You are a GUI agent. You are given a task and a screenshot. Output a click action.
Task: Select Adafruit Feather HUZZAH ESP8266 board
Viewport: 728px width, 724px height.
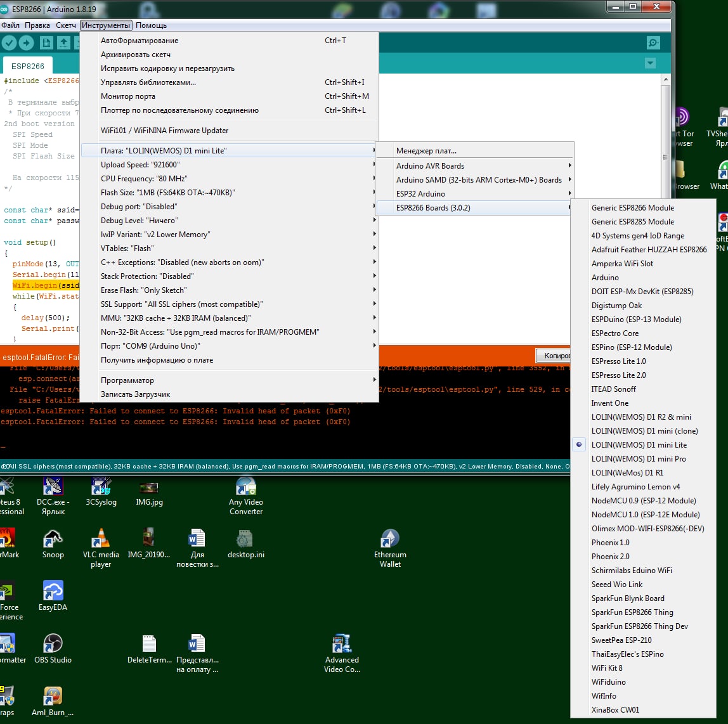644,249
